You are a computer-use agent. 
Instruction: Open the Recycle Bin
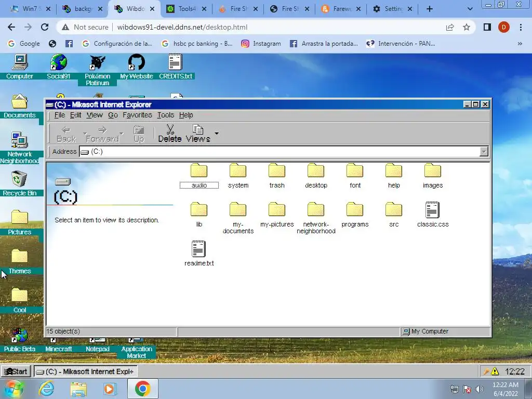click(20, 183)
